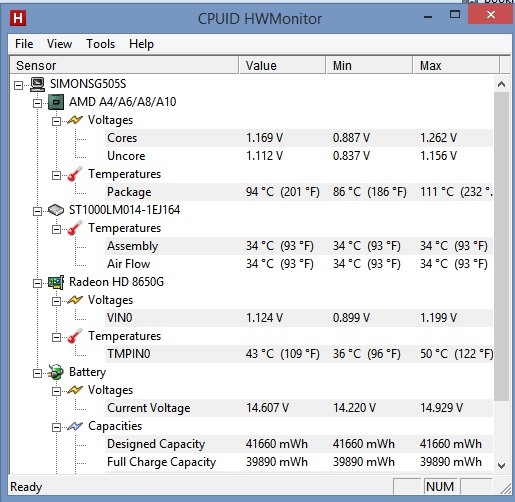
Task: Click the window resize grip in status bar
Action: click(506, 488)
